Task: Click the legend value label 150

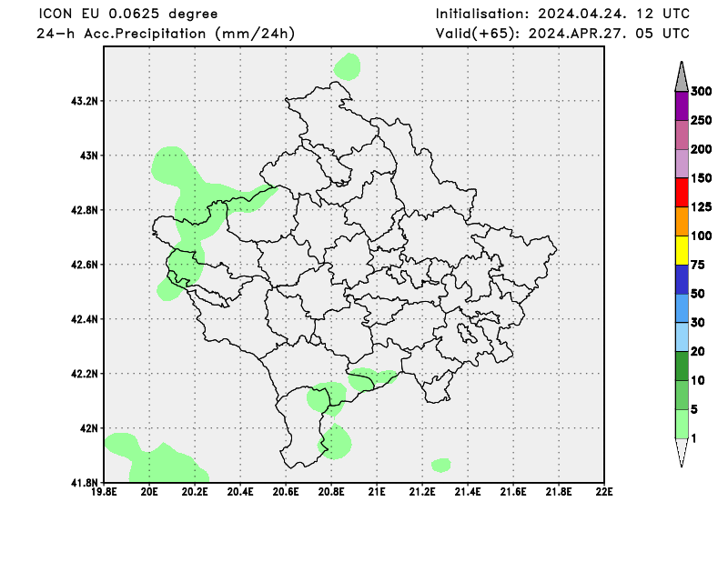Action: coord(702,178)
